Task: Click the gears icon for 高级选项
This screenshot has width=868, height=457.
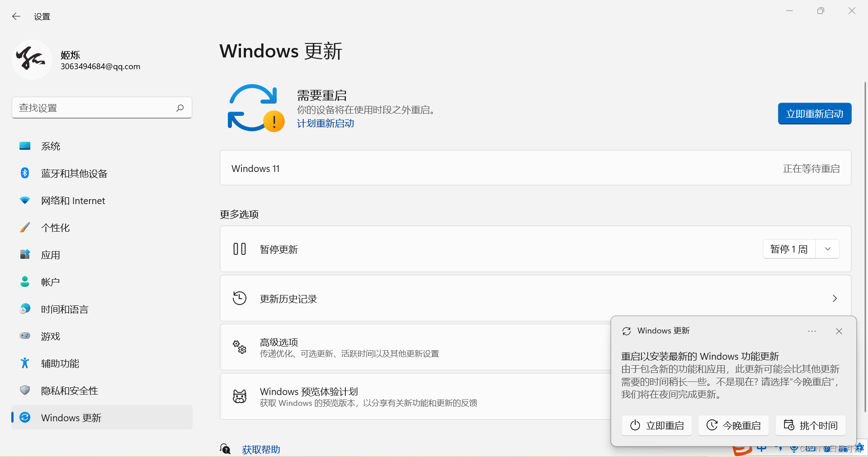Action: coord(240,347)
